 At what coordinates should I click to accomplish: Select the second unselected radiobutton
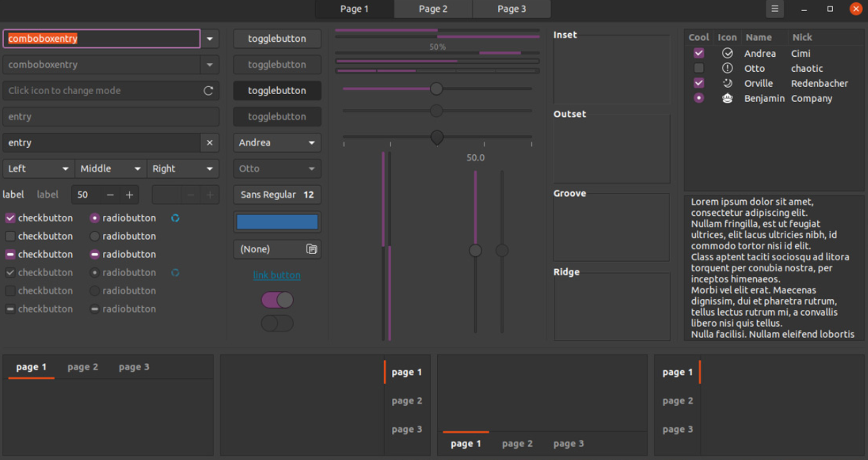tap(94, 236)
